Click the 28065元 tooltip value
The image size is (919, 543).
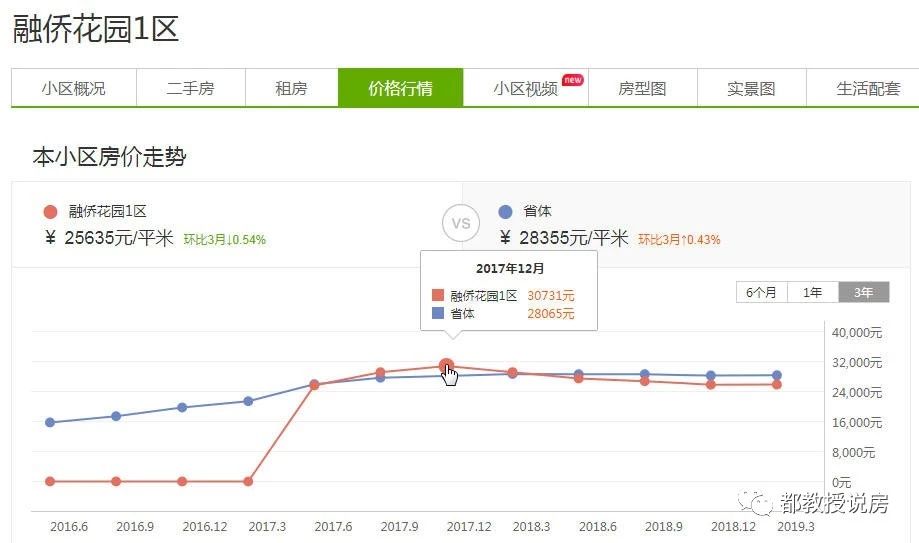pyautogui.click(x=551, y=314)
